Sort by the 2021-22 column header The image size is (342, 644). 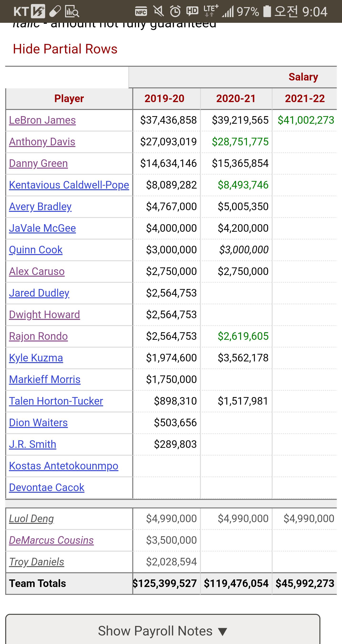click(x=304, y=99)
